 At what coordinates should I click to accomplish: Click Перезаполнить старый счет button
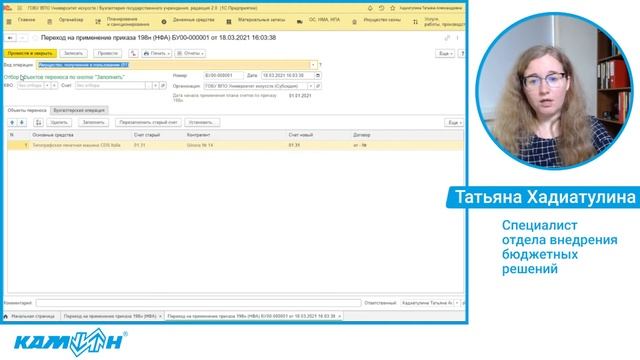tap(148, 122)
